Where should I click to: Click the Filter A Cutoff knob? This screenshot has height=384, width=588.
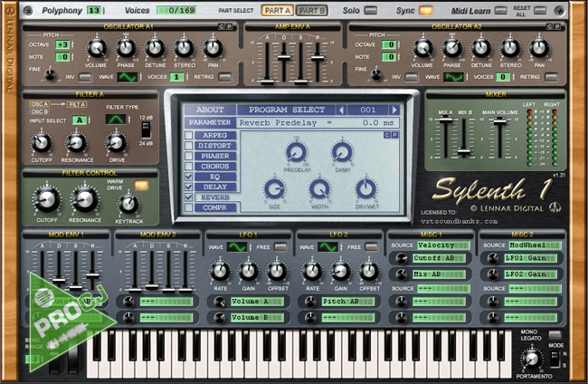(42, 142)
